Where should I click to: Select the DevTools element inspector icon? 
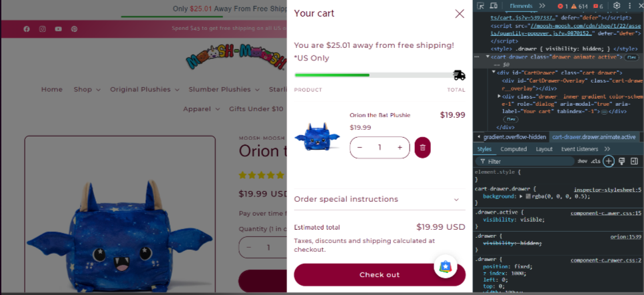point(481,6)
